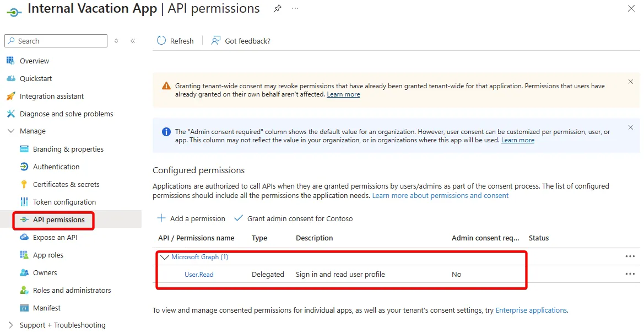Click the 'No' admin consent cell

456,275
